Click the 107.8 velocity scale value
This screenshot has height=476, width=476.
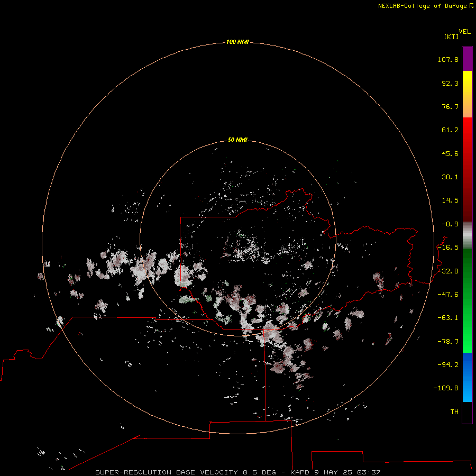point(448,59)
